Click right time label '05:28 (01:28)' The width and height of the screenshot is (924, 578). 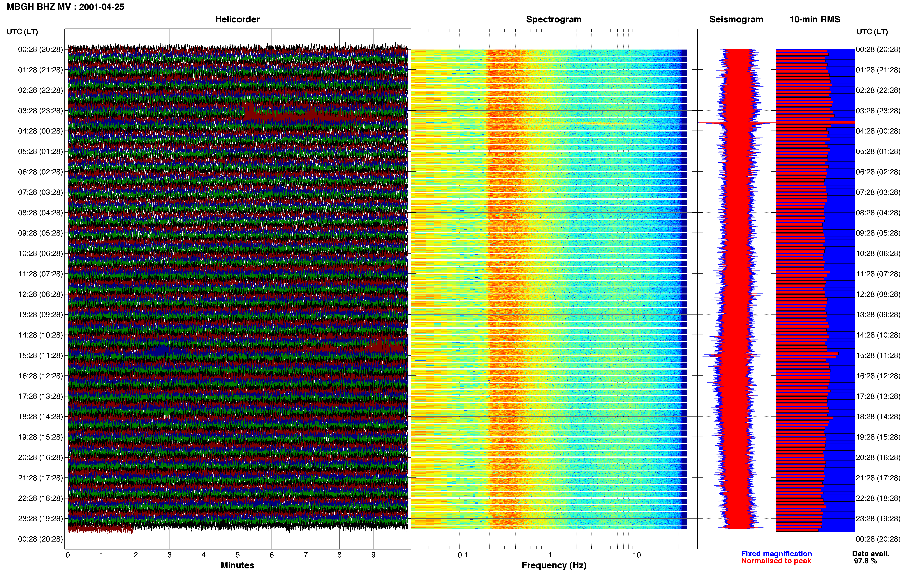click(878, 151)
